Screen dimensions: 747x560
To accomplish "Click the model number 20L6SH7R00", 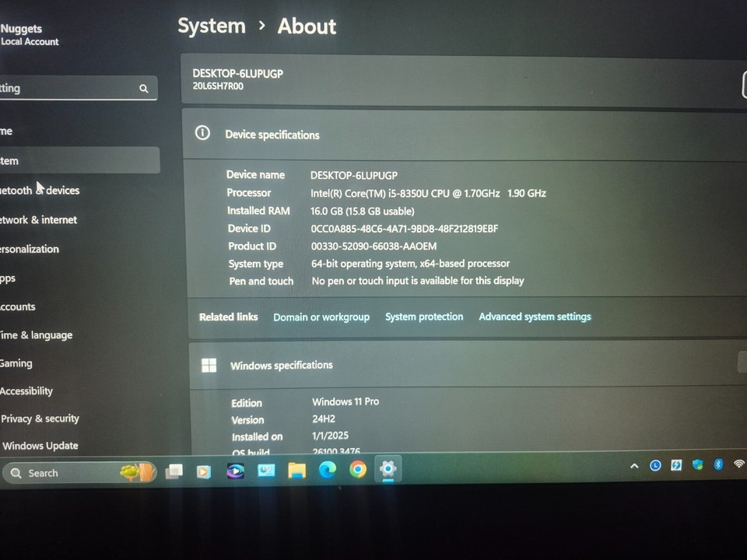I will 218,86.
